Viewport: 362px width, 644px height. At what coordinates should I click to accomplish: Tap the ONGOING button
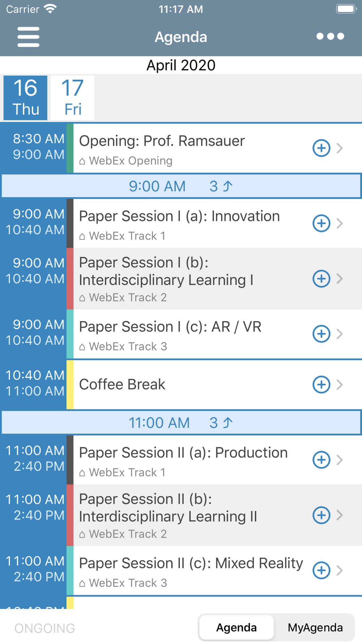point(45,628)
